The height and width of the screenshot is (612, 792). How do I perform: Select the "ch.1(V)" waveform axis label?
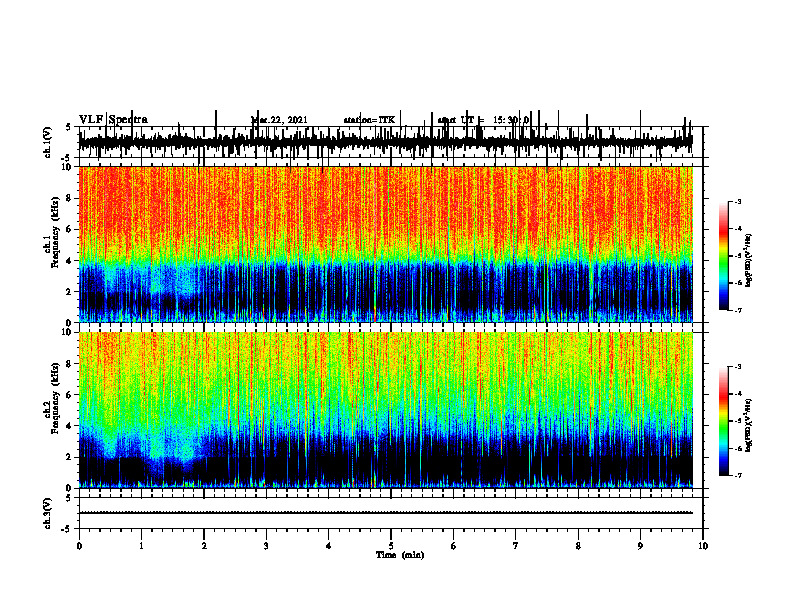pos(48,142)
